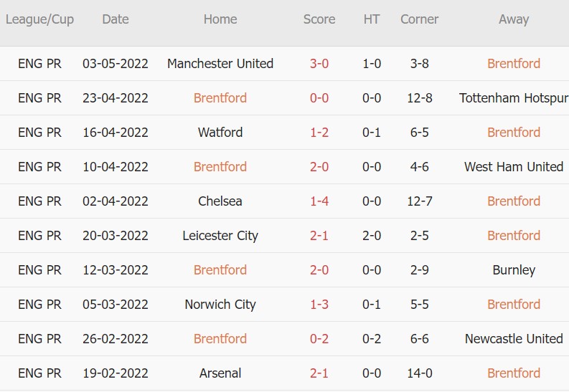Click the Score column header

click(x=319, y=20)
